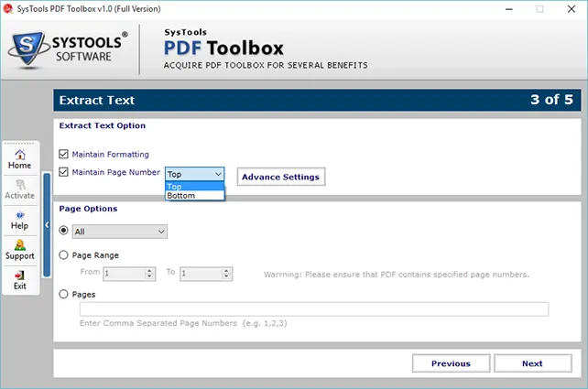Click the comma separated pages input field
Image resolution: width=588 pixels, height=389 pixels.
tap(314, 309)
